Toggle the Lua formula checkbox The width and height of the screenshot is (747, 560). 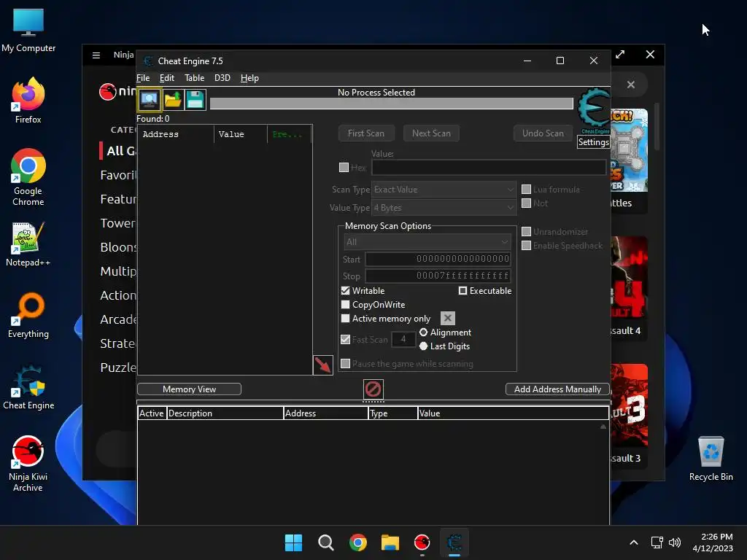[x=526, y=189]
